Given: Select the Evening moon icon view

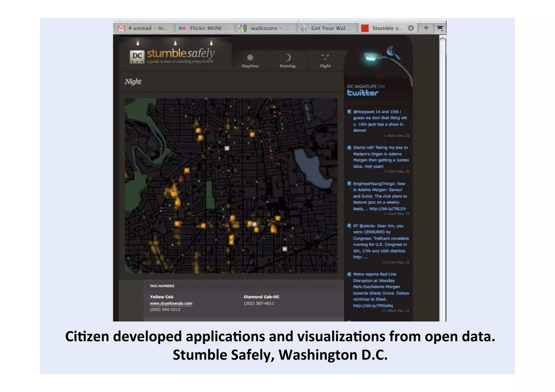Looking at the screenshot, I should tap(288, 61).
